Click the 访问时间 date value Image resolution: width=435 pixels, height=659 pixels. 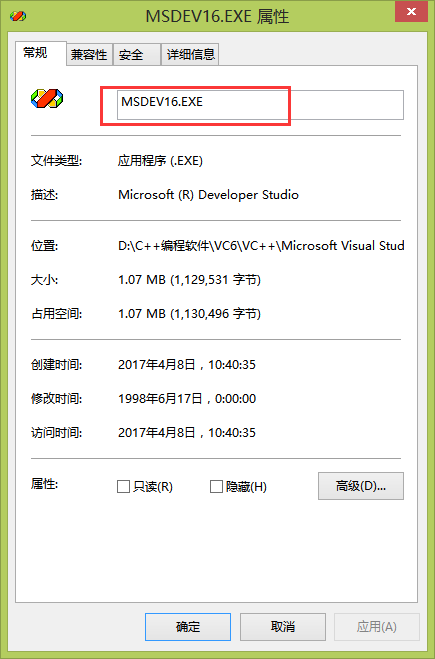coord(187,432)
